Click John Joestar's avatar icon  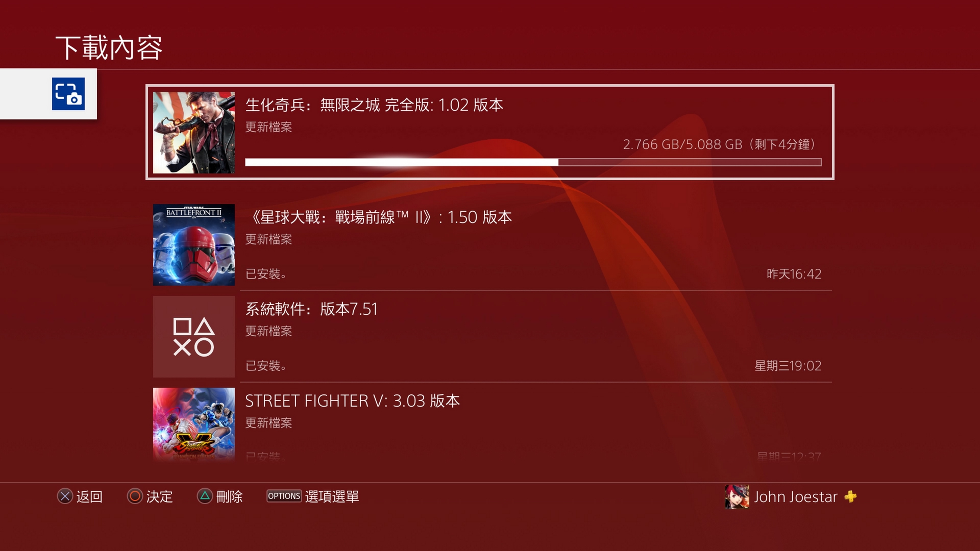tap(737, 497)
